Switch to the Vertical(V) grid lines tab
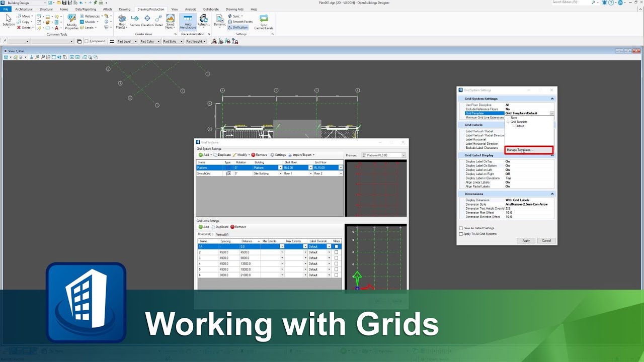Viewport: 644px width, 362px height. click(222, 234)
